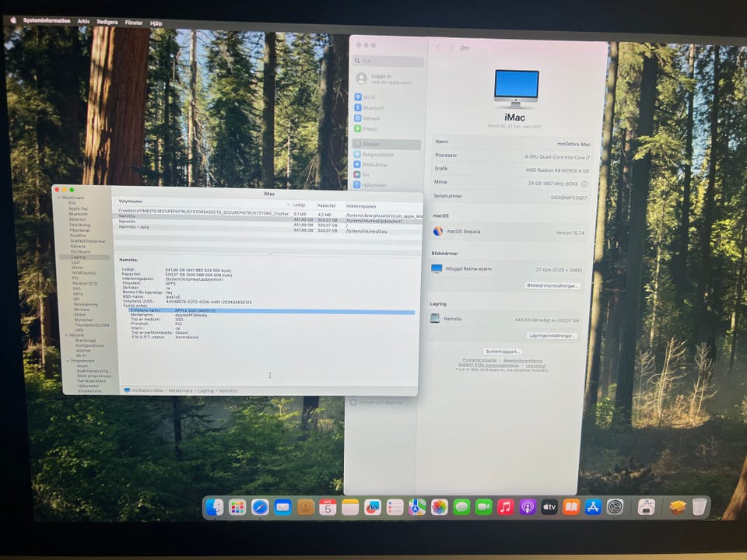Viewport: 747px width, 560px height.
Task: Click the Namn row showing minDators iMac
Action: pyautogui.click(x=512, y=143)
